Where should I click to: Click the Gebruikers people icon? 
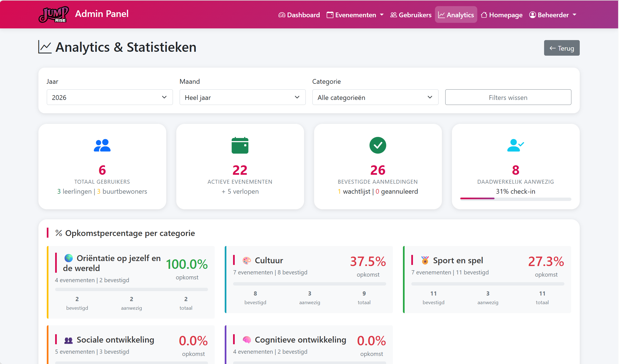(x=393, y=15)
